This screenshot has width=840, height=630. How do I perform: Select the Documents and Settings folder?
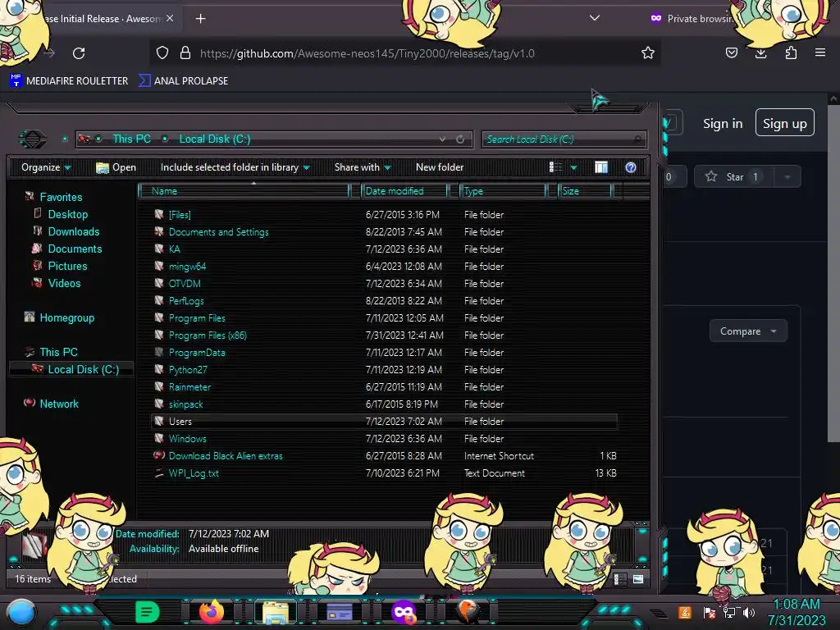(x=218, y=232)
